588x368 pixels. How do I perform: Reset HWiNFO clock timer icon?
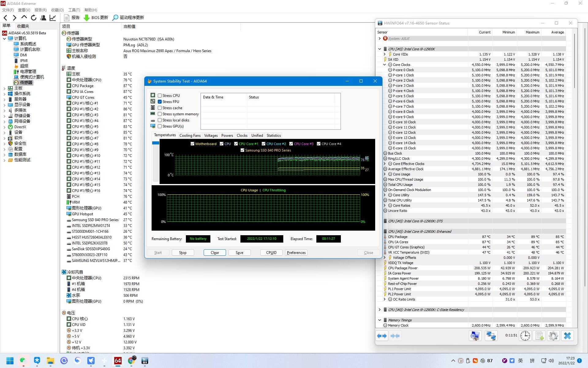click(x=525, y=336)
